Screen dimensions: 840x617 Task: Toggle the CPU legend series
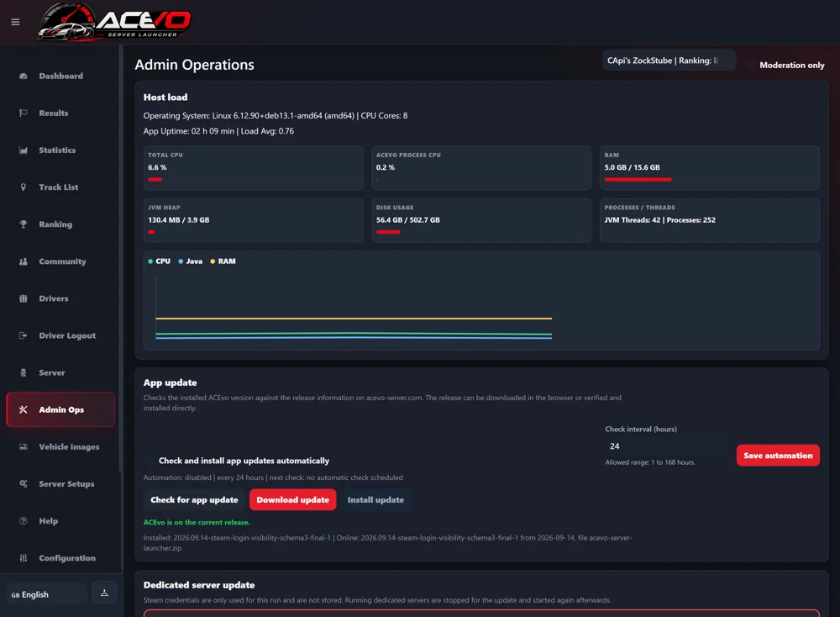159,261
